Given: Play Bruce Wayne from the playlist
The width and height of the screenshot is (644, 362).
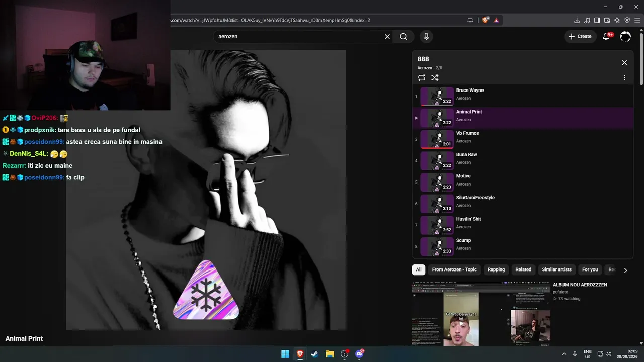Looking at the screenshot, I should (x=523, y=97).
